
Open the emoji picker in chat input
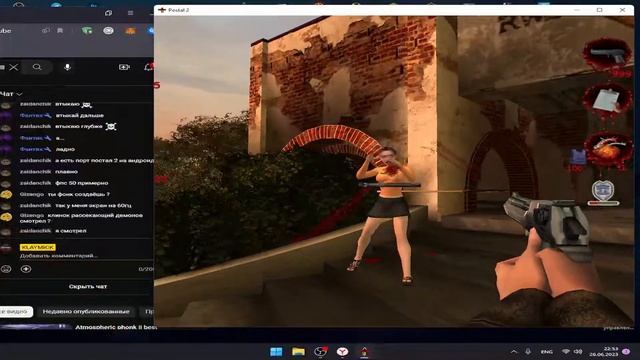click(6, 269)
